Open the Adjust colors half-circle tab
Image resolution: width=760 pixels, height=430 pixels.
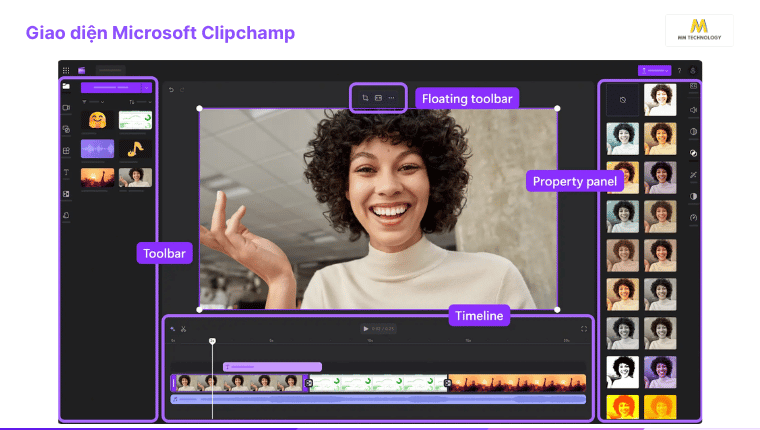pyautogui.click(x=694, y=196)
